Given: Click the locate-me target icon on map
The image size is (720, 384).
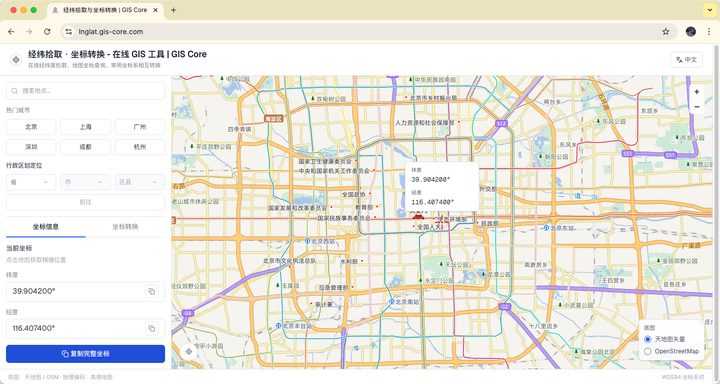Looking at the screenshot, I should (x=189, y=352).
